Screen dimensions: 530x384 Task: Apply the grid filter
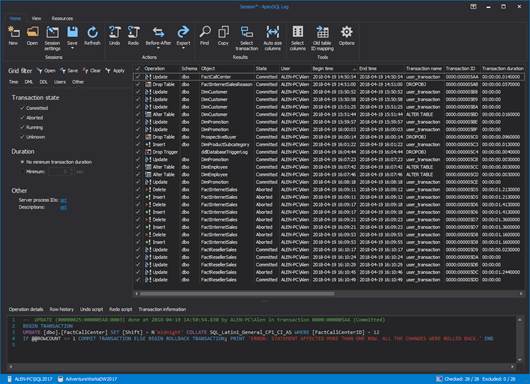pyautogui.click(x=115, y=71)
